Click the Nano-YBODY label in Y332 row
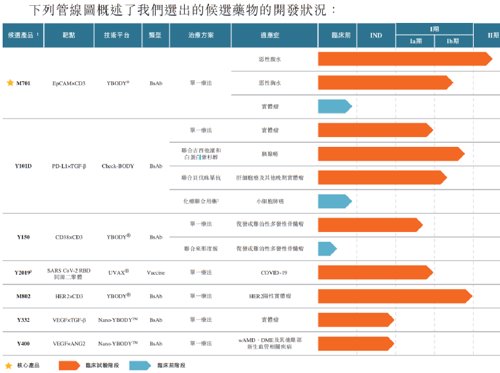Image resolution: width=500 pixels, height=373 pixels. pos(118,320)
